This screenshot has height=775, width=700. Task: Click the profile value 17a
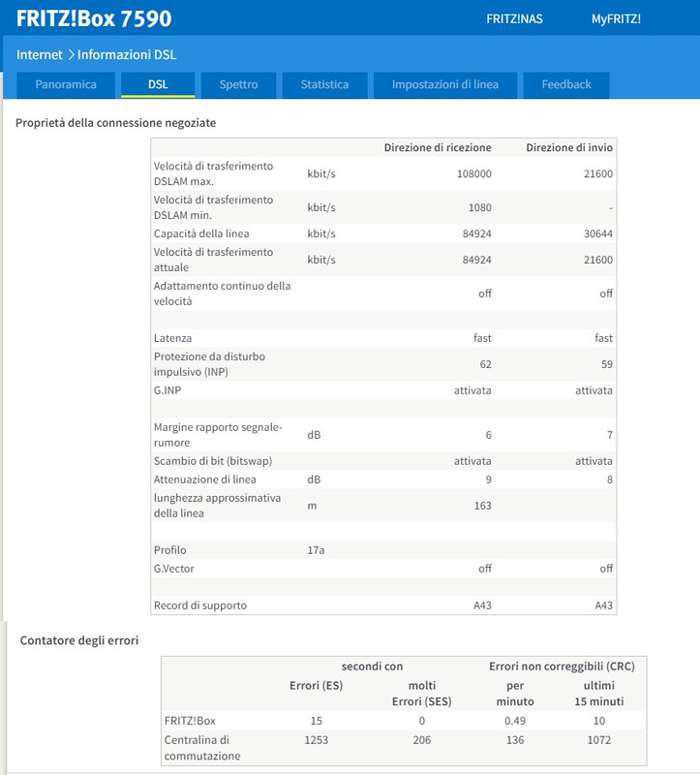coord(316,550)
